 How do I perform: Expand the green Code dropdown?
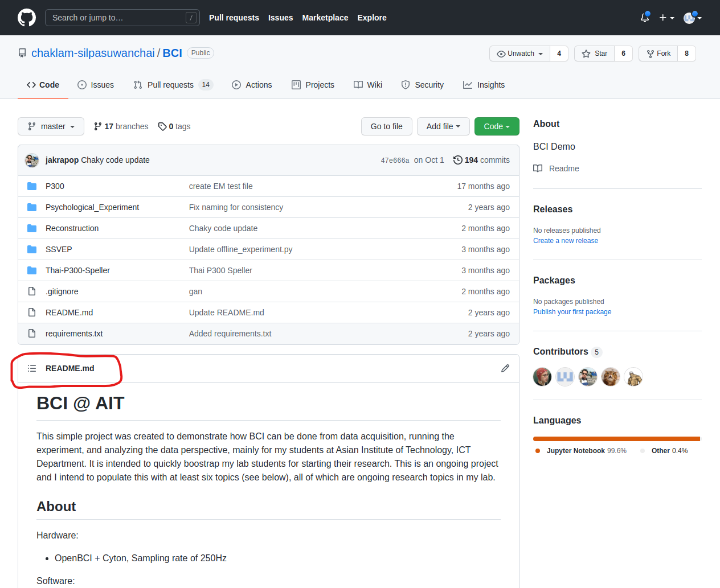(x=496, y=126)
